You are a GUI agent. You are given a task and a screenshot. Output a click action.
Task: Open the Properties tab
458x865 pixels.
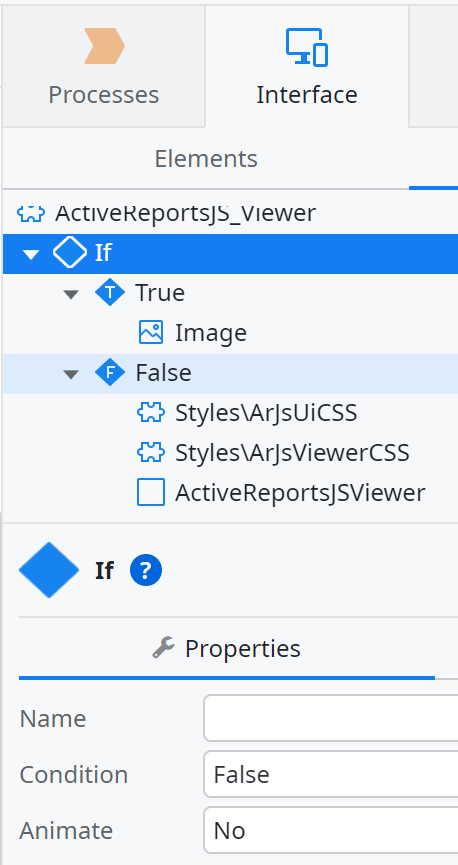[x=227, y=648]
